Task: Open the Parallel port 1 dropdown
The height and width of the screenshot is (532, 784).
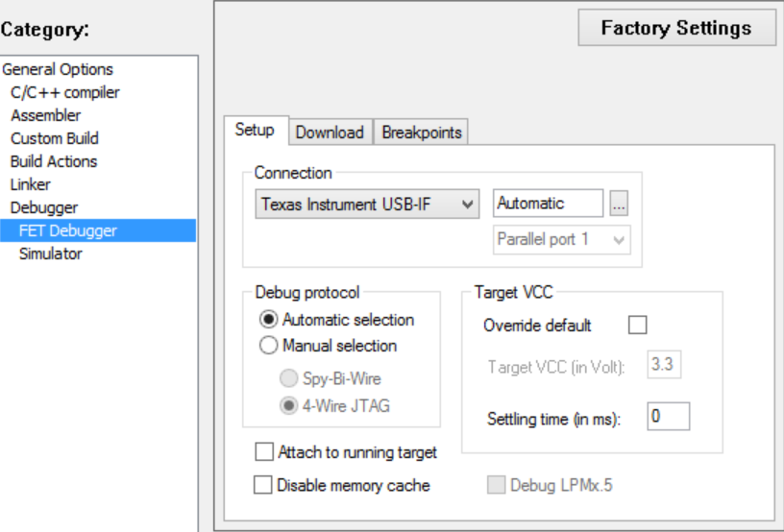Action: pos(562,239)
